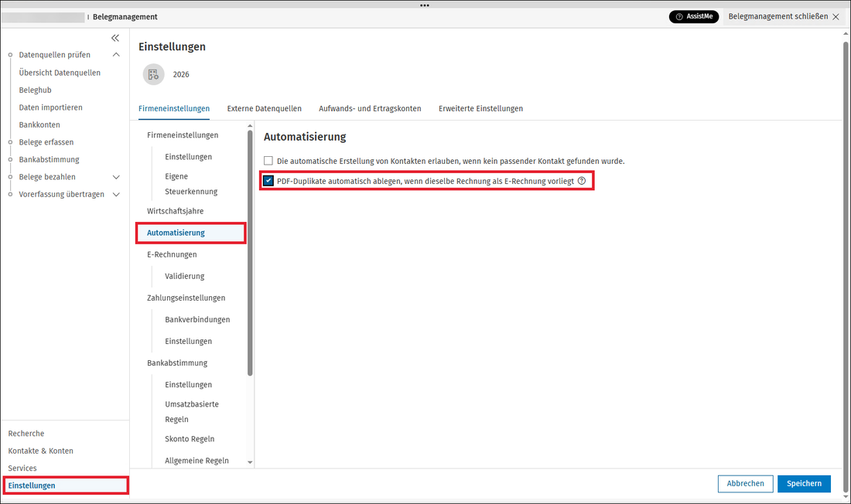
Task: Select Skonto Regeln settings item
Action: click(190, 439)
